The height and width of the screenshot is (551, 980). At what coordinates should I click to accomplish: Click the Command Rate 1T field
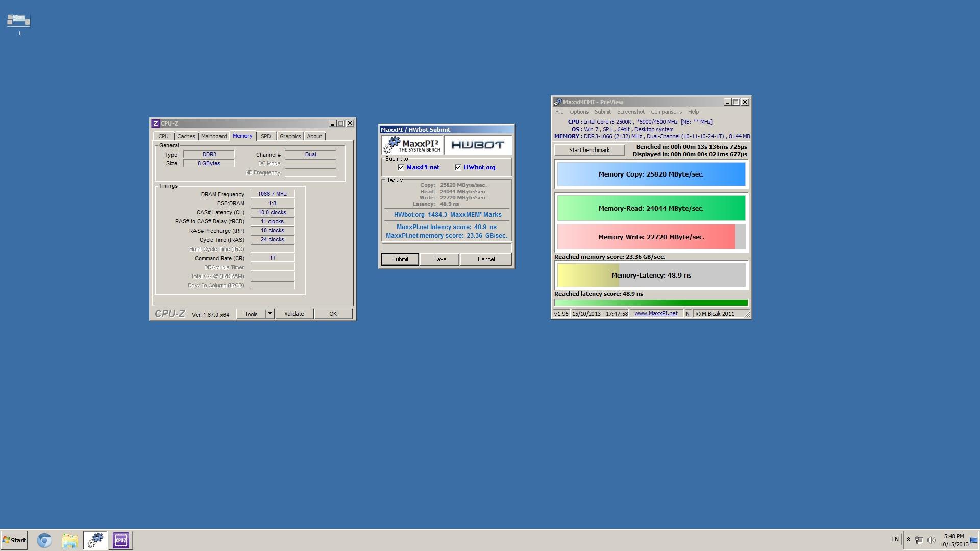[273, 258]
